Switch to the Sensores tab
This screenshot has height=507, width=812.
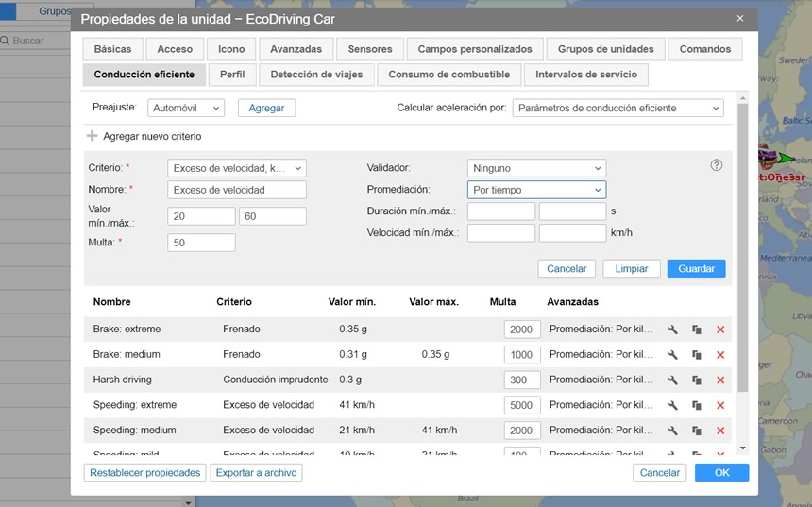point(369,49)
